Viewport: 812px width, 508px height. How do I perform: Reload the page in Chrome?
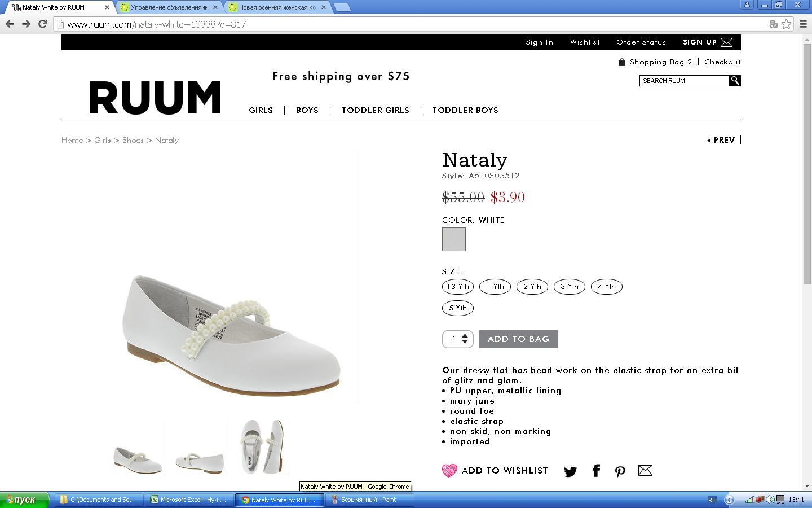point(42,24)
